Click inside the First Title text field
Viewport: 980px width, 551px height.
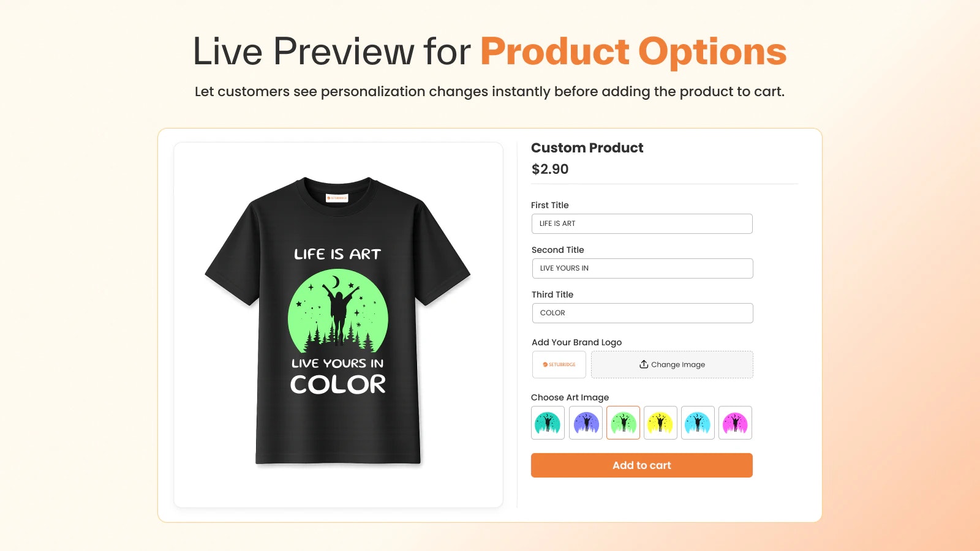tap(641, 223)
